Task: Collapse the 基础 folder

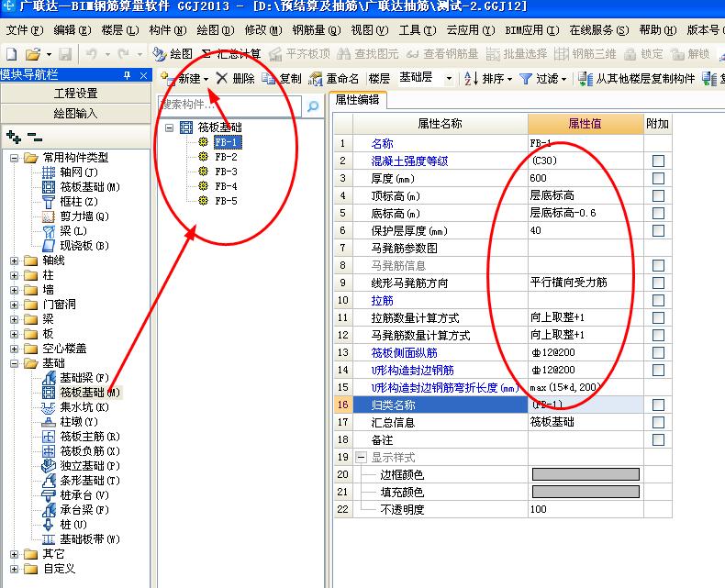Action: point(15,363)
